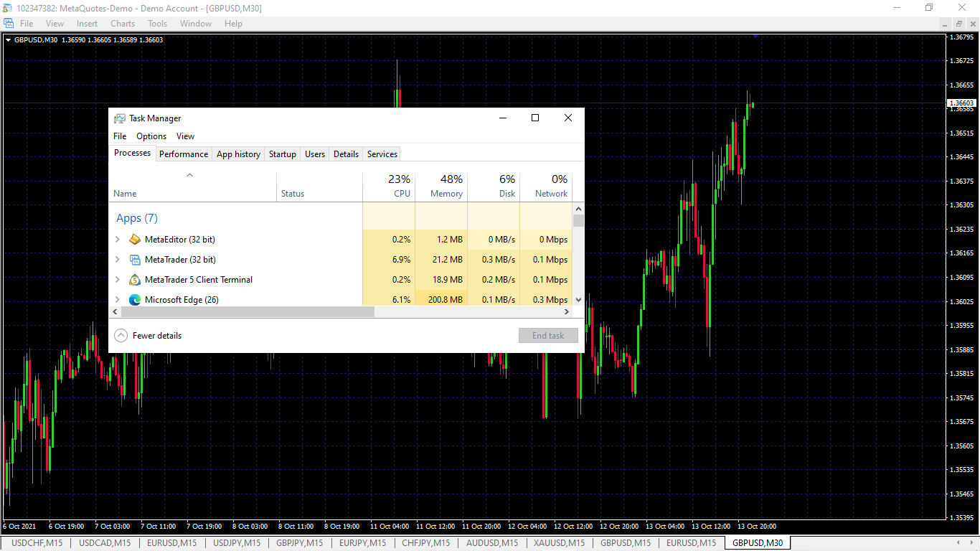
Task: Switch to the Services tab
Action: pos(382,154)
